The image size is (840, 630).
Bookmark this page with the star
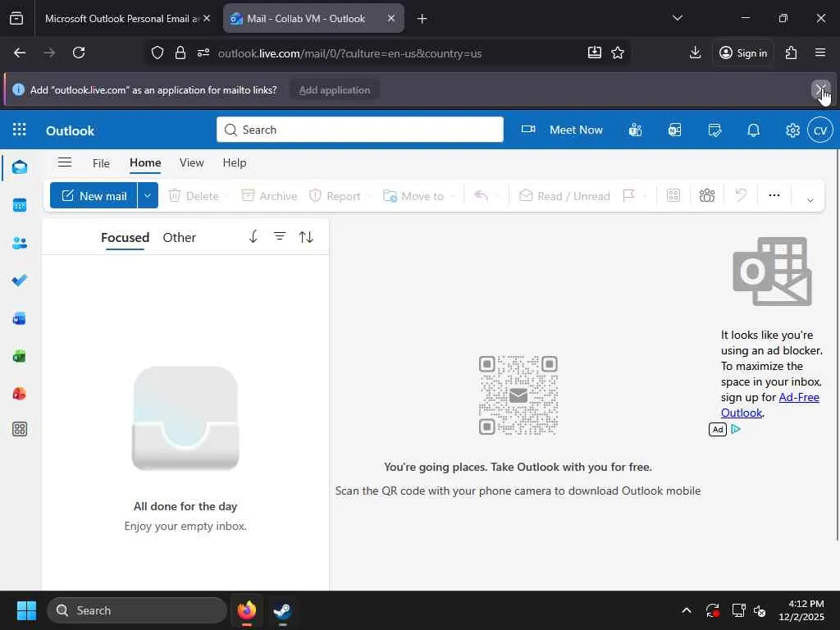tap(618, 52)
